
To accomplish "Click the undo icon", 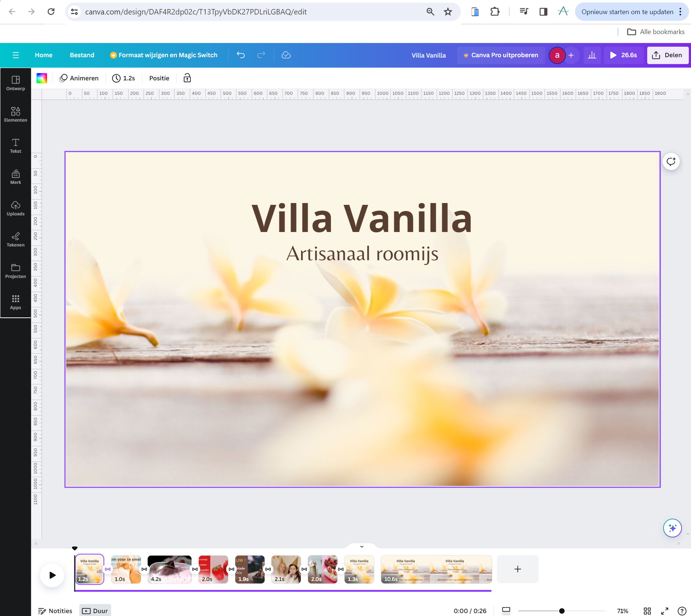I will (240, 55).
